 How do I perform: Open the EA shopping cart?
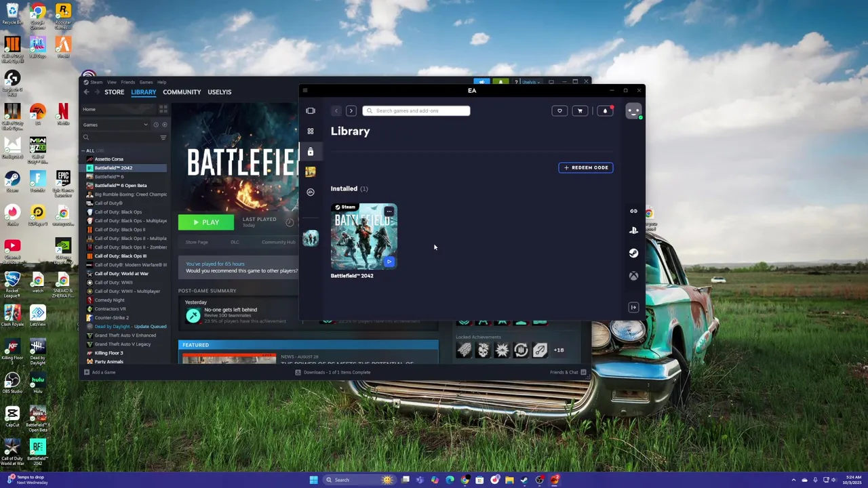click(x=580, y=110)
